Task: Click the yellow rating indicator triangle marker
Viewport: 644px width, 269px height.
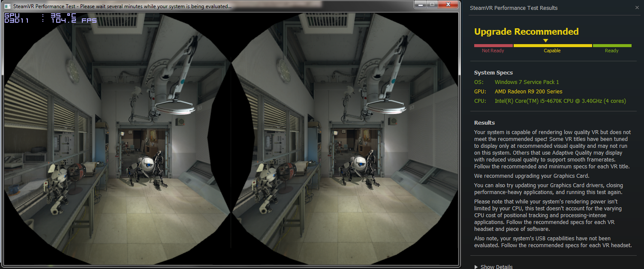Action: coord(545,41)
